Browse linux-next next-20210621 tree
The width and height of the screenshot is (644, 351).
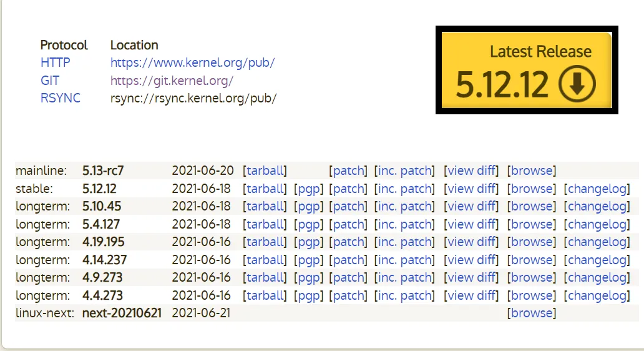click(532, 313)
